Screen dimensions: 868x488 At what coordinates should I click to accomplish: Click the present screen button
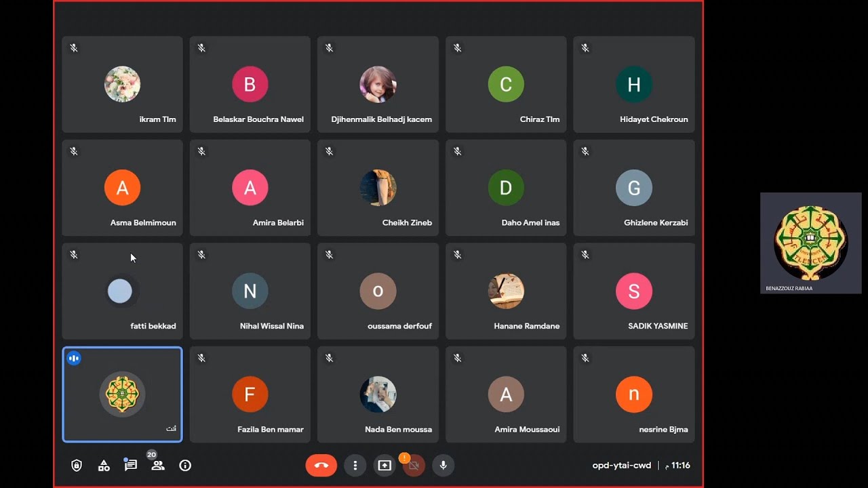point(384,466)
